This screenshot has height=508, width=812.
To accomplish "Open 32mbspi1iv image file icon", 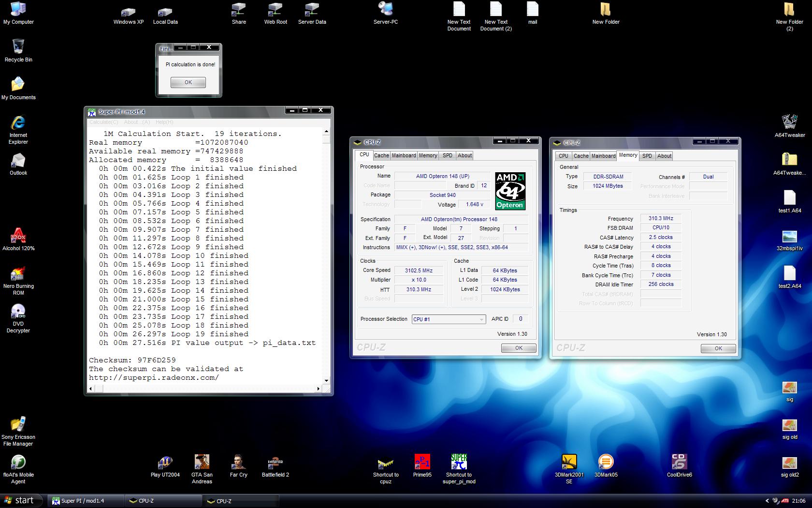I will (790, 239).
